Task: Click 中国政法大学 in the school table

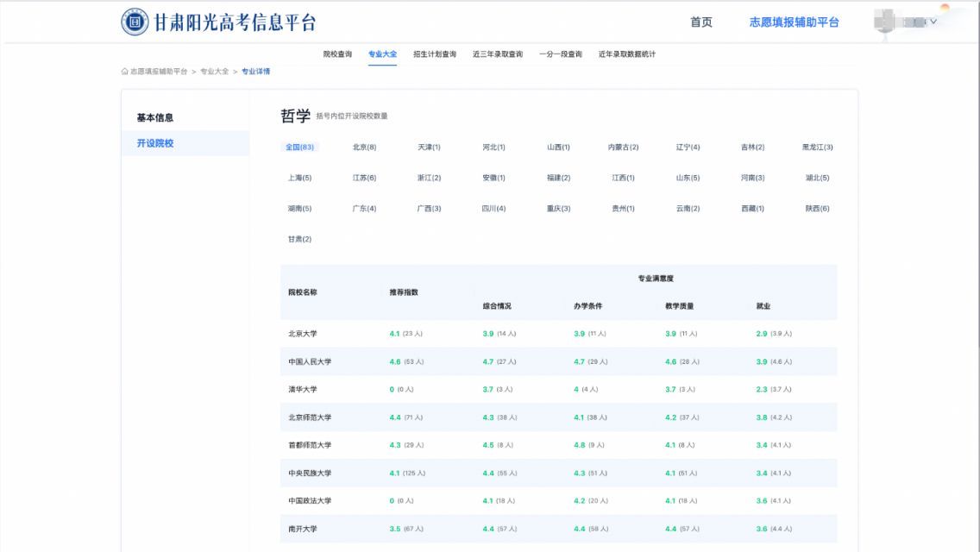Action: point(310,501)
